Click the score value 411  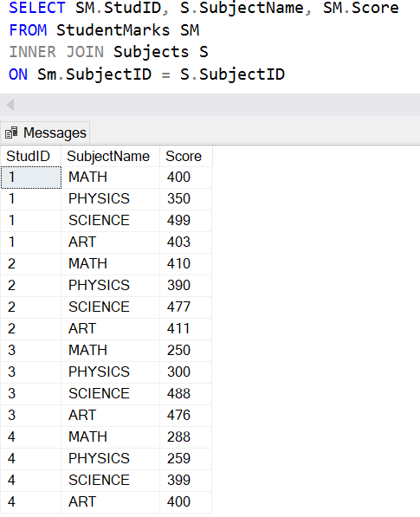[178, 329]
